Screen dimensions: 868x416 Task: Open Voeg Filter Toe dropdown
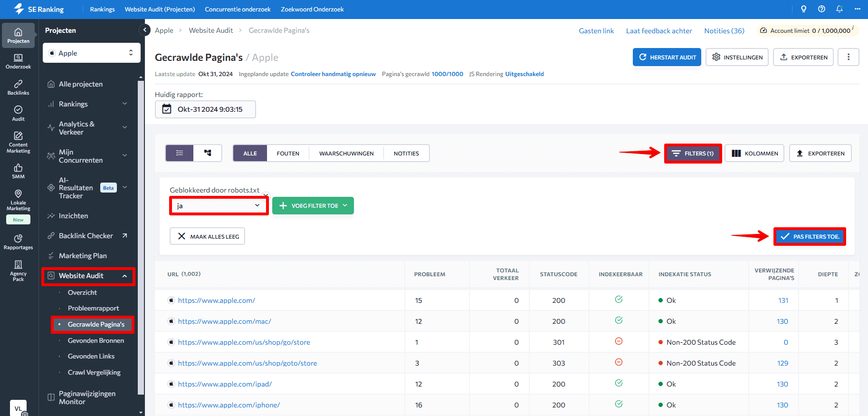tap(313, 205)
